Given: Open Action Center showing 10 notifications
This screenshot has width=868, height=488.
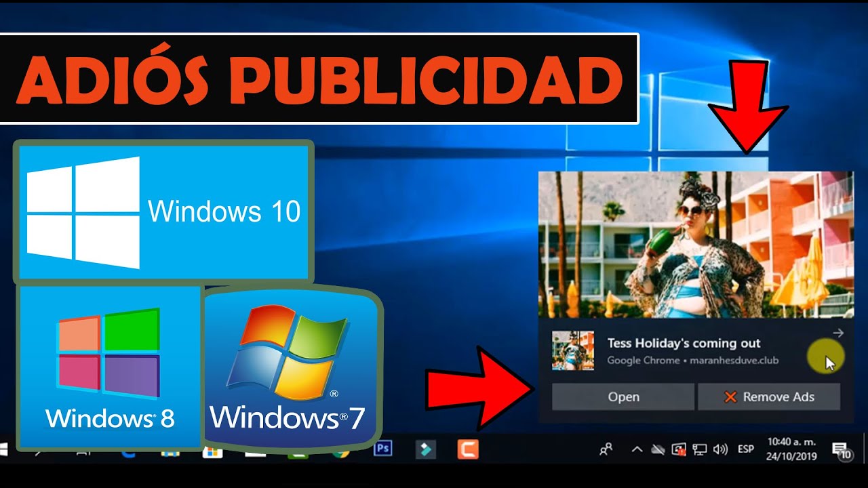Looking at the screenshot, I should [x=842, y=450].
